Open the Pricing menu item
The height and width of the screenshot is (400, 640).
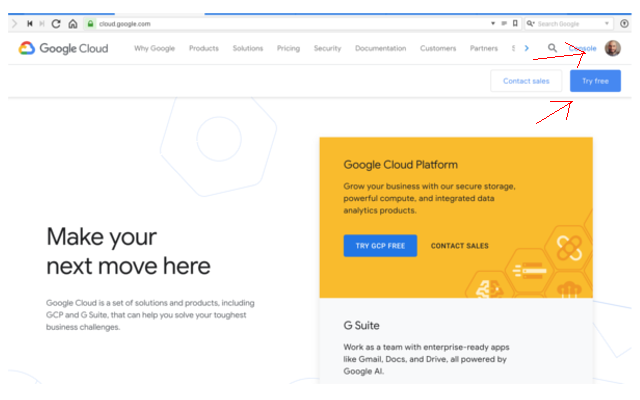pos(288,48)
